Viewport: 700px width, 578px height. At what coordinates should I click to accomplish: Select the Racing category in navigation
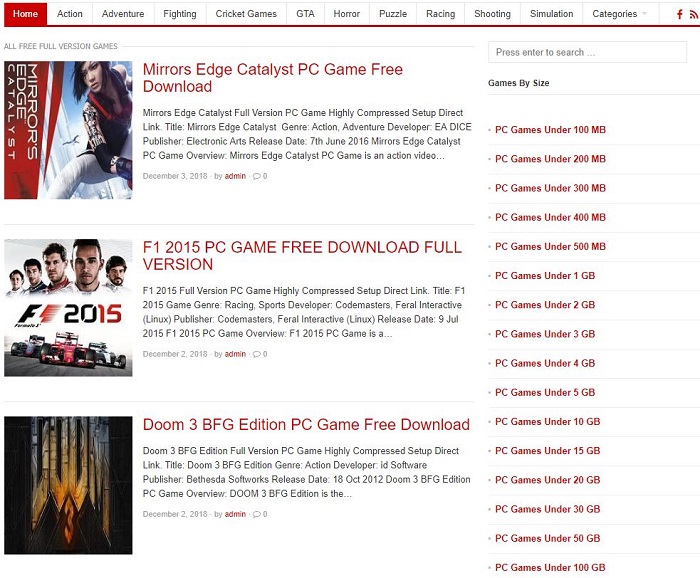(x=440, y=14)
